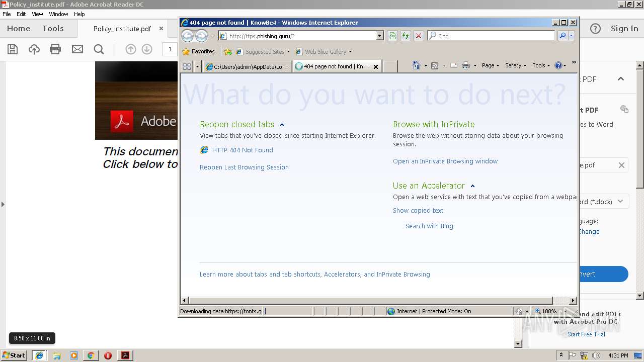Image resolution: width=644 pixels, height=362 pixels.
Task: Select the Policy_institute.pdf document tab
Action: coord(122,29)
